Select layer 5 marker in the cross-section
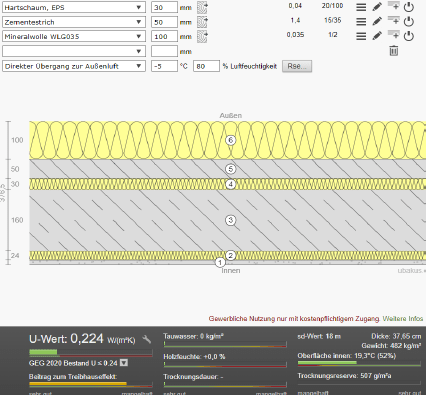This screenshot has height=395, width=426. (230, 169)
